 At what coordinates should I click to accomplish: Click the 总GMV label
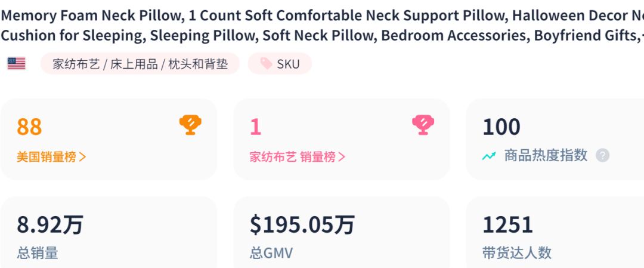tap(271, 253)
